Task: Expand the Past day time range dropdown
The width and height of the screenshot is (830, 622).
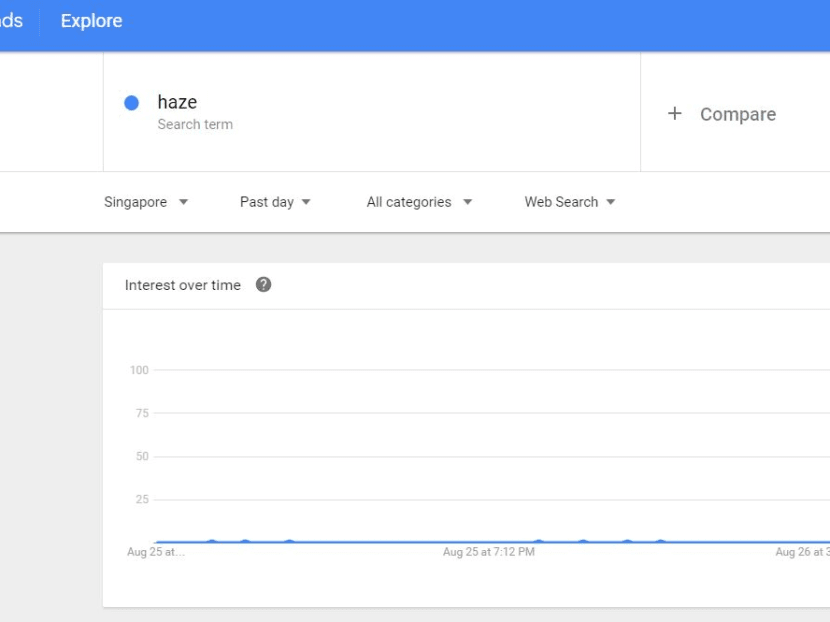Action: pyautogui.click(x=275, y=202)
